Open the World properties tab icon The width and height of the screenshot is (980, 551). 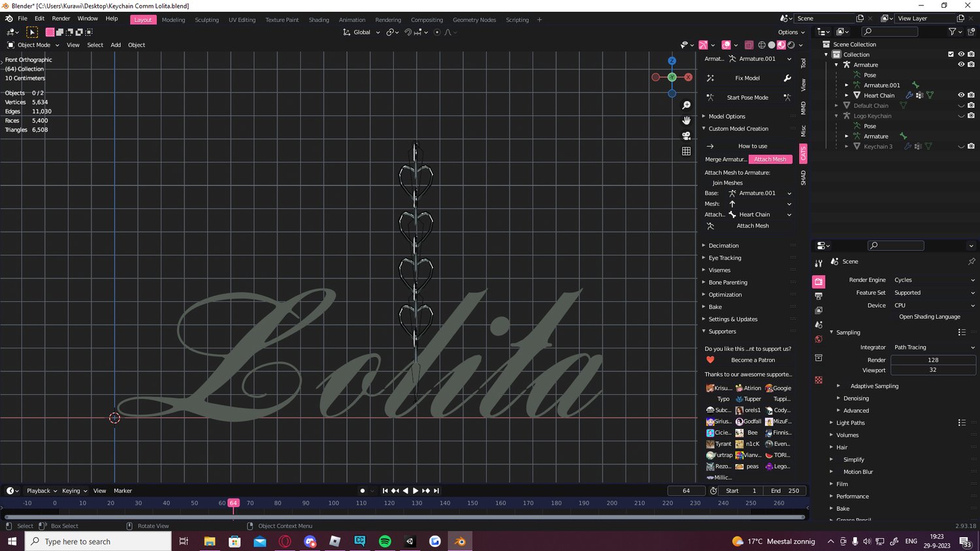(819, 339)
